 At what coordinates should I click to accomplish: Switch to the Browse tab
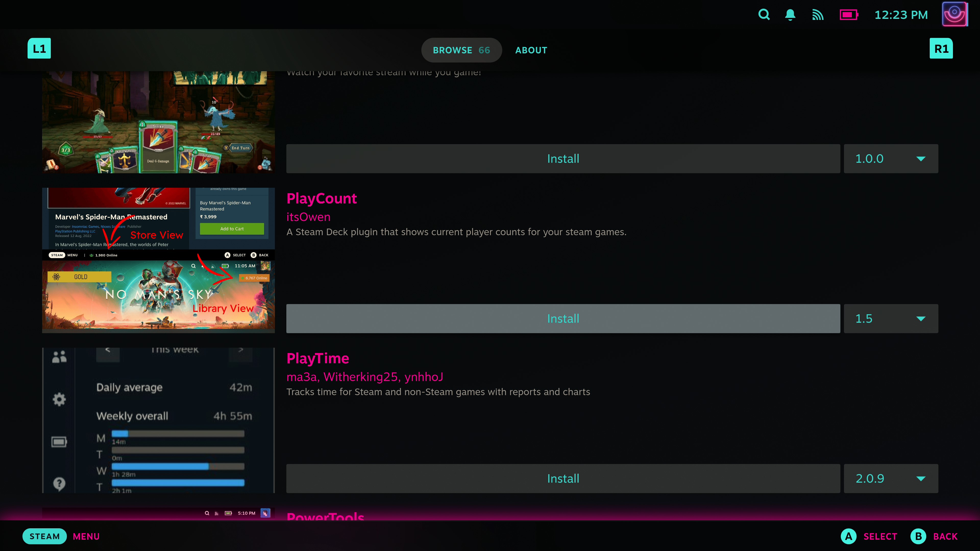click(x=461, y=50)
